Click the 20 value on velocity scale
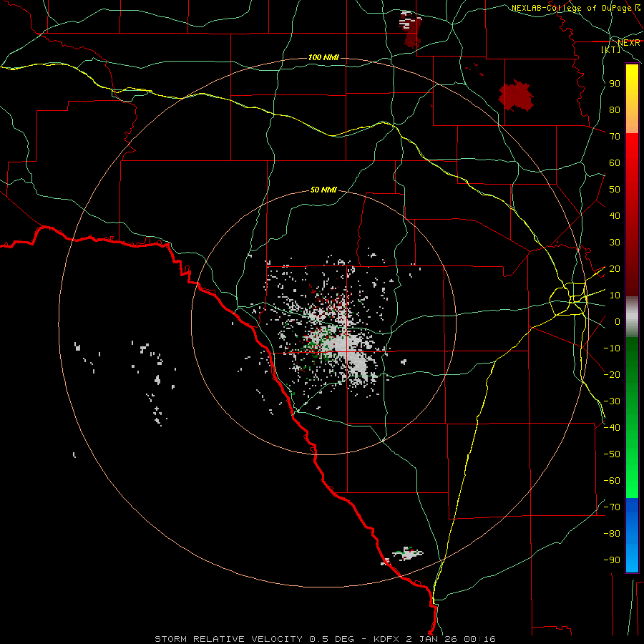The height and width of the screenshot is (644, 644). click(615, 269)
